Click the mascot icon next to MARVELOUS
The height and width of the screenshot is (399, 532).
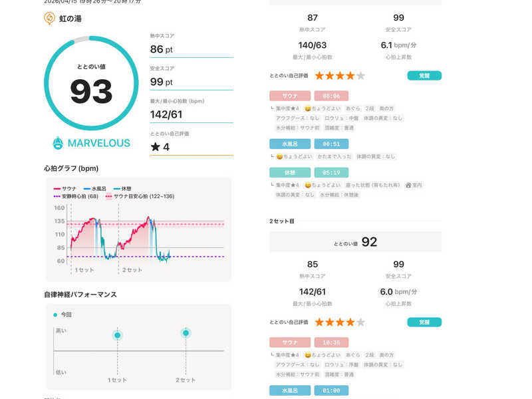58,143
